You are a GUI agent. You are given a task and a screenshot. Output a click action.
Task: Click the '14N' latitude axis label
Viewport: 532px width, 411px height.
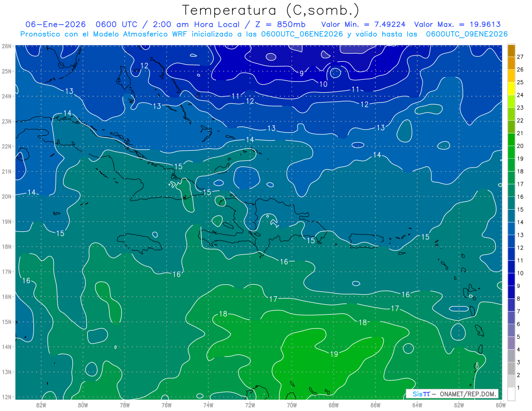pos(7,347)
